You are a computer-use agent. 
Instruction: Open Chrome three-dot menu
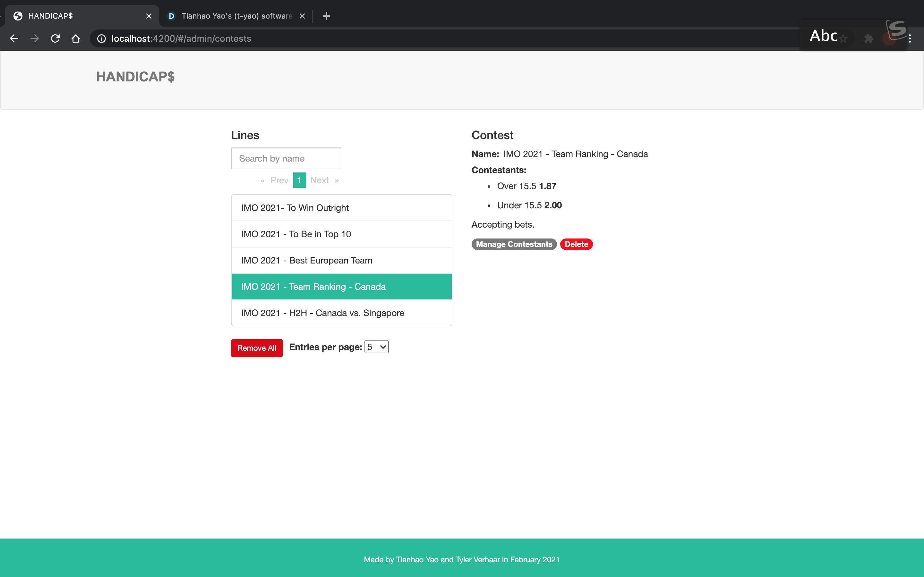coord(910,38)
